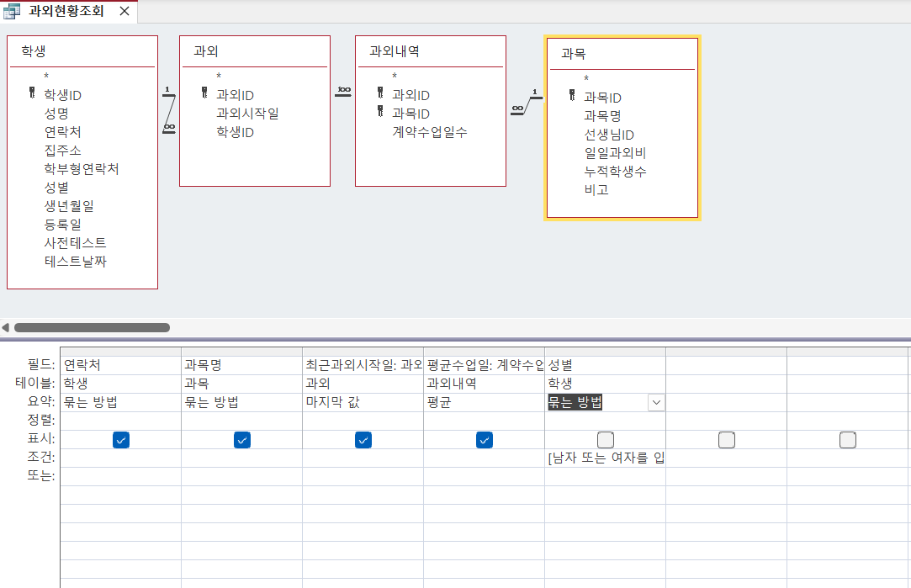Uncheck the 표시 checkbox for 과목명 column

[x=242, y=440]
